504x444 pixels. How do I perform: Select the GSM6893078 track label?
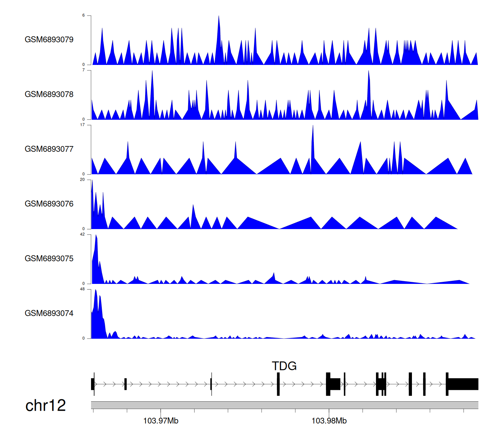pos(49,95)
